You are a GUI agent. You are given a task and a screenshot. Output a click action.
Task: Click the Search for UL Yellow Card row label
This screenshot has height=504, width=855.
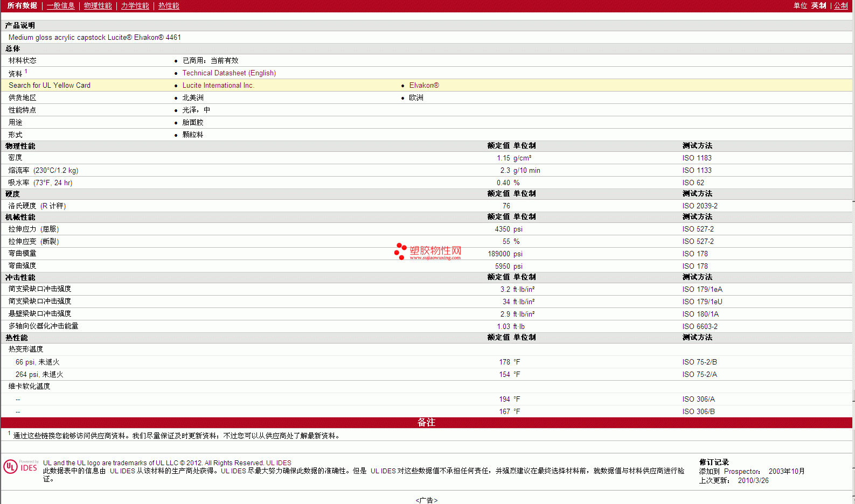pos(50,86)
